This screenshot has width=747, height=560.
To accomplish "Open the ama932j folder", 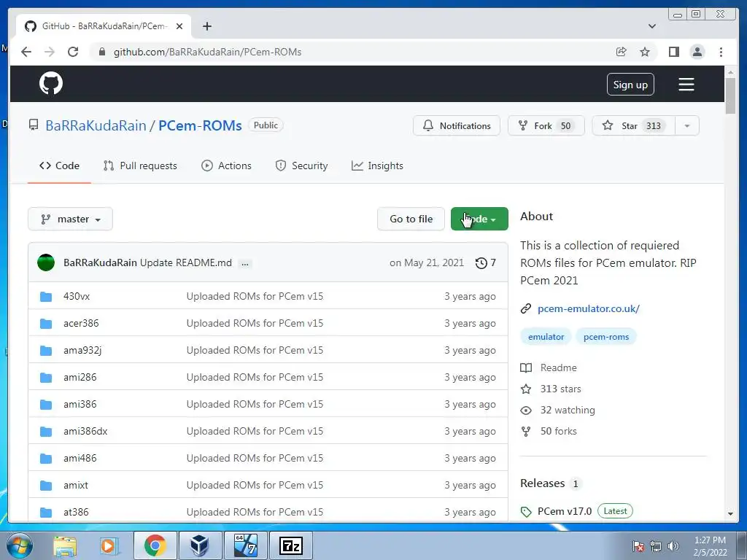I will tap(82, 351).
